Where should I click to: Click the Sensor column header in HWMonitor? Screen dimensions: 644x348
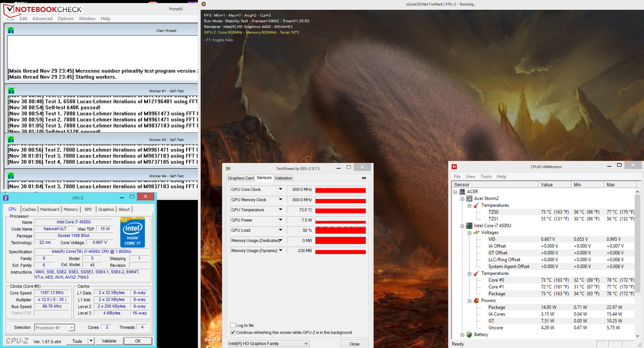click(x=495, y=185)
